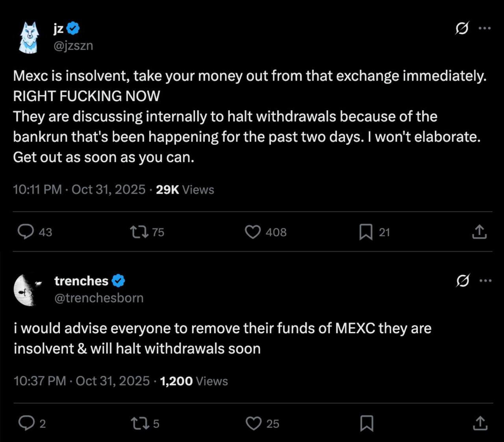
Task: Reply to trenches' MEXC tweet
Action: pyautogui.click(x=27, y=423)
